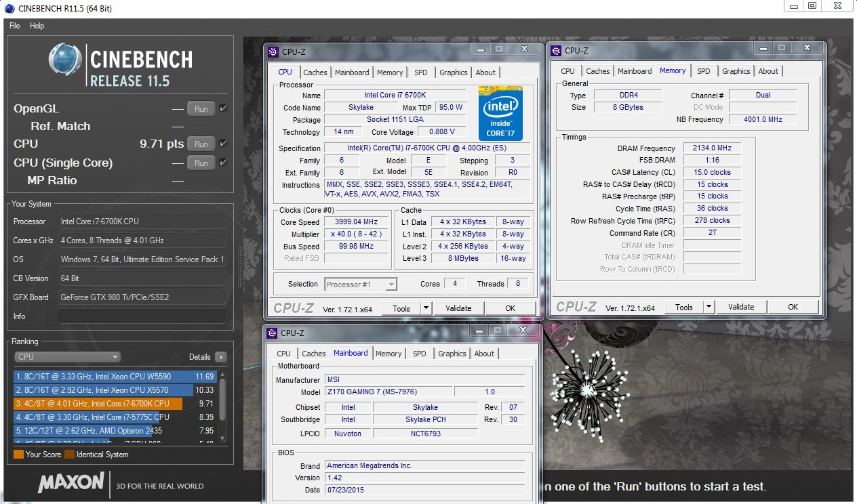Image resolution: width=857 pixels, height=504 pixels.
Task: Toggle the CPU test checkbox
Action: coord(223,144)
